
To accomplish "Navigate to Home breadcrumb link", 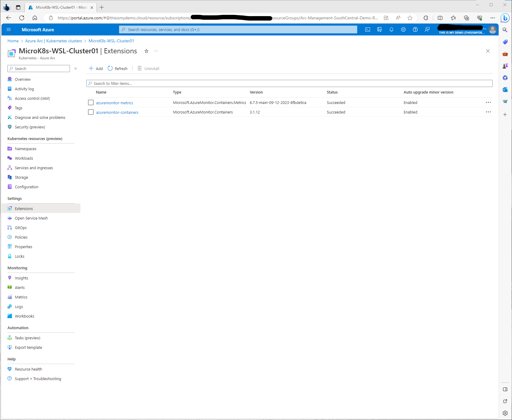I will click(x=13, y=41).
